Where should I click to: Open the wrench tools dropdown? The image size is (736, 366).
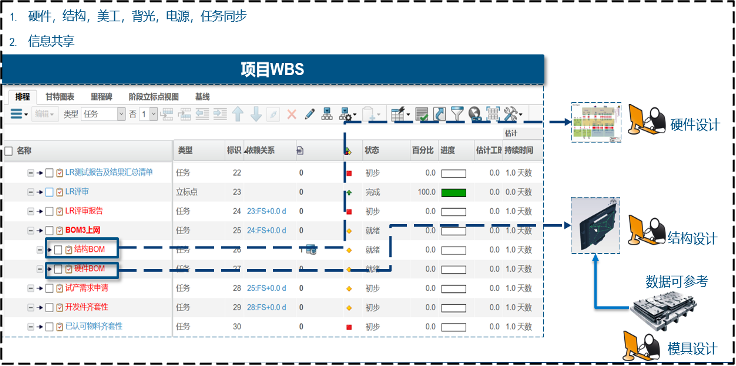coord(513,114)
